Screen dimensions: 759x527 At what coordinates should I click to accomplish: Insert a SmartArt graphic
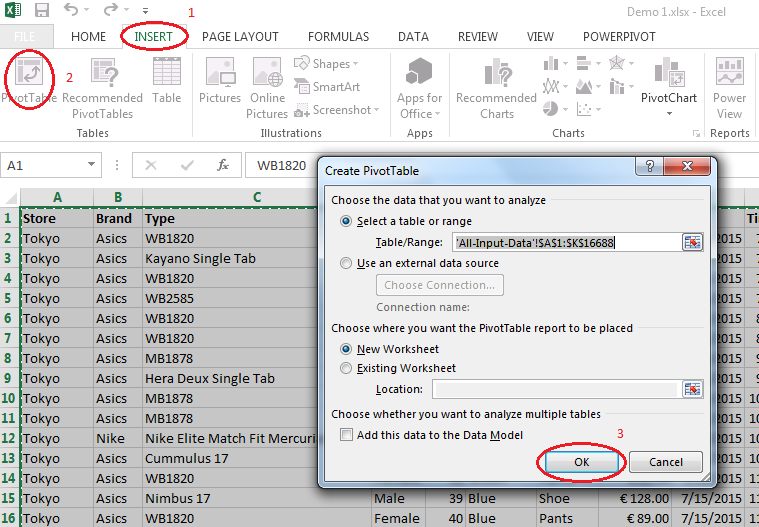click(327, 87)
